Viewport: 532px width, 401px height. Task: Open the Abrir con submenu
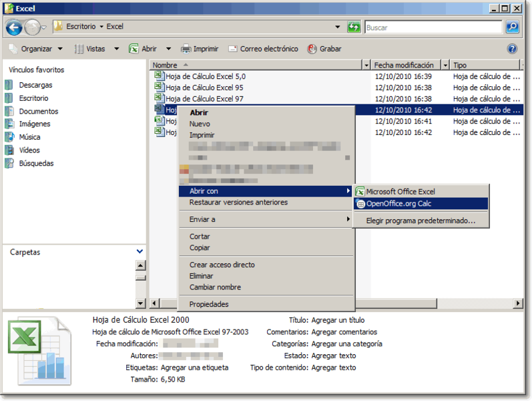266,191
